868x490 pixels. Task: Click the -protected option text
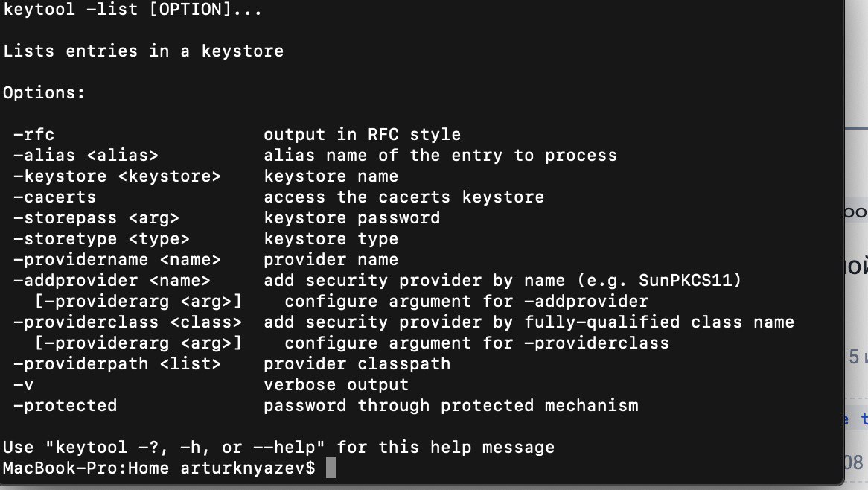(66, 406)
